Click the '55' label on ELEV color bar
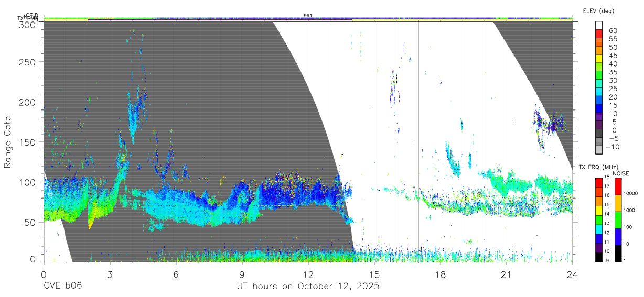The image size is (644, 297). click(x=613, y=39)
